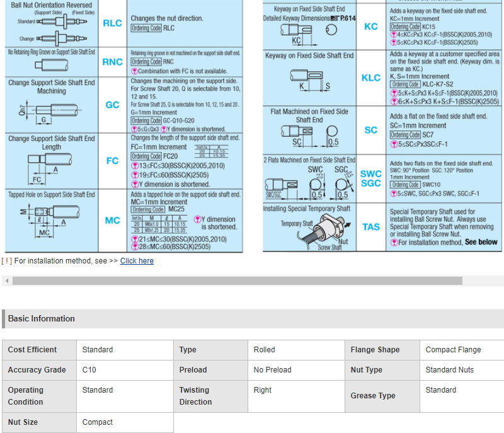
Task: Click the large blue GC alteration code
Action: (113, 105)
